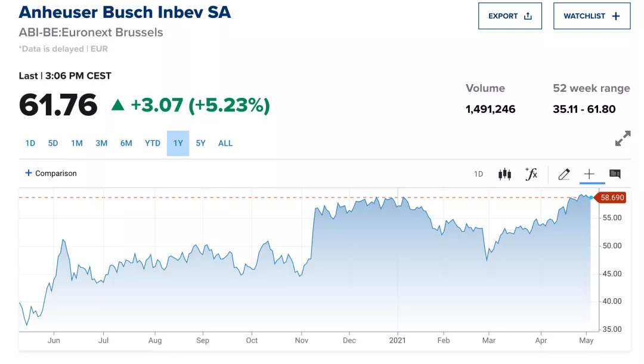Add stock to Watchlist

[x=592, y=16]
